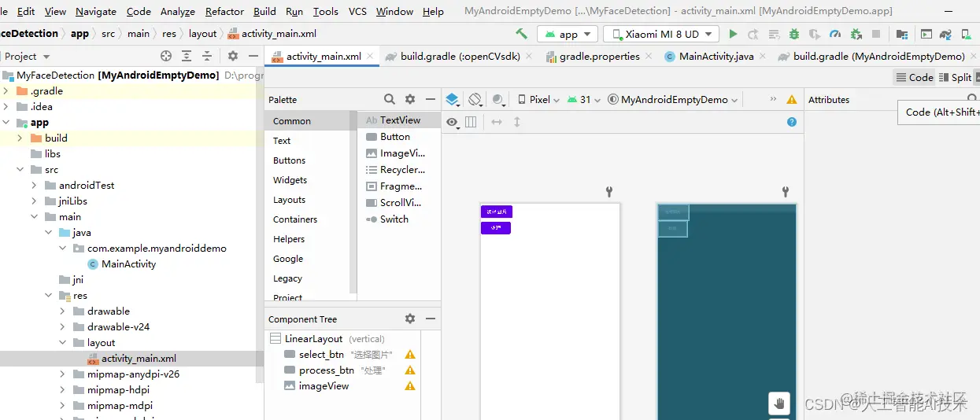Viewport: 980px width, 420px height.
Task: Select the Buttons palette category
Action: [x=289, y=160]
